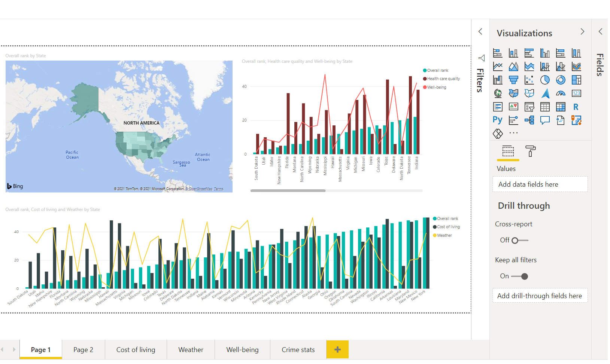Expand the Filters pane with chevron
The width and height of the screenshot is (610, 364).
click(480, 32)
